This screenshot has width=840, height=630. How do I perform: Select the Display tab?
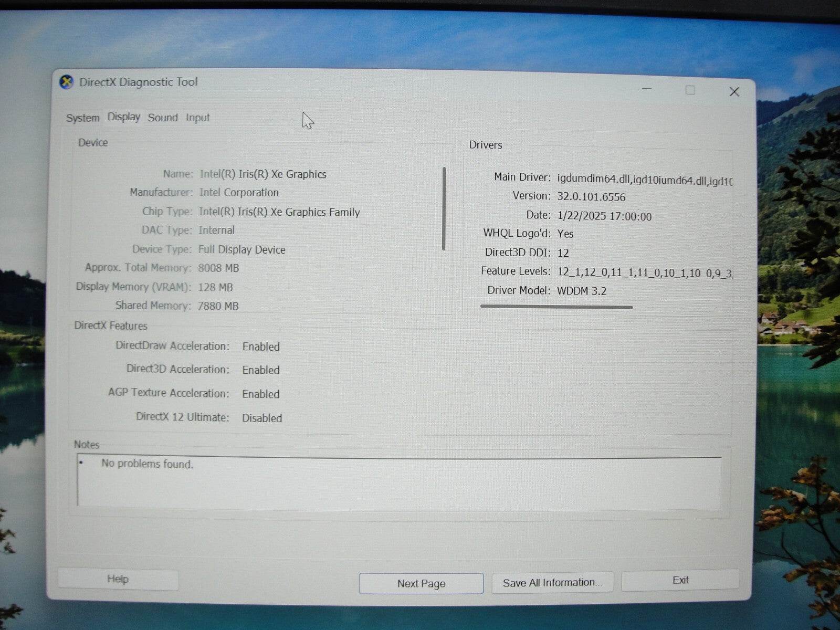pos(123,117)
